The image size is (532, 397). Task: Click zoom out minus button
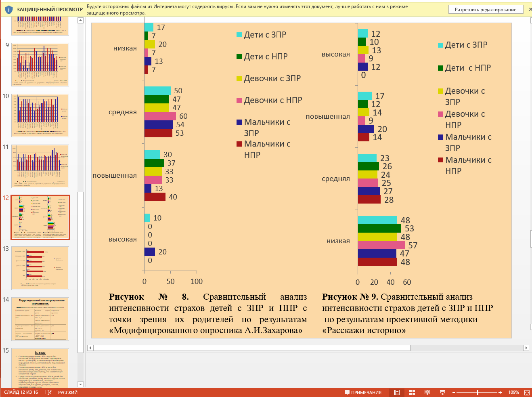(454, 392)
